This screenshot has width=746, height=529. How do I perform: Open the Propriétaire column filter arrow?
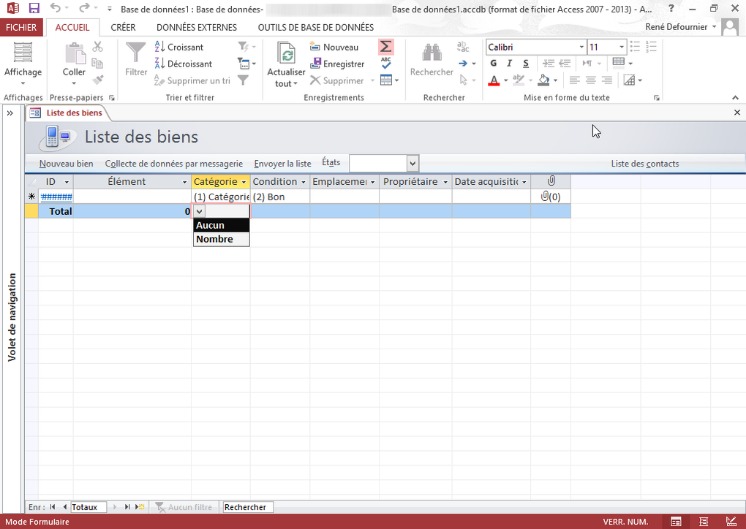(445, 182)
